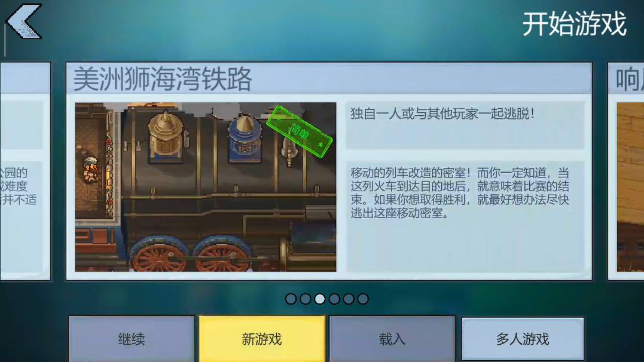Click the 独自一人或与其他玩家 subtitle box

[x=465, y=125]
